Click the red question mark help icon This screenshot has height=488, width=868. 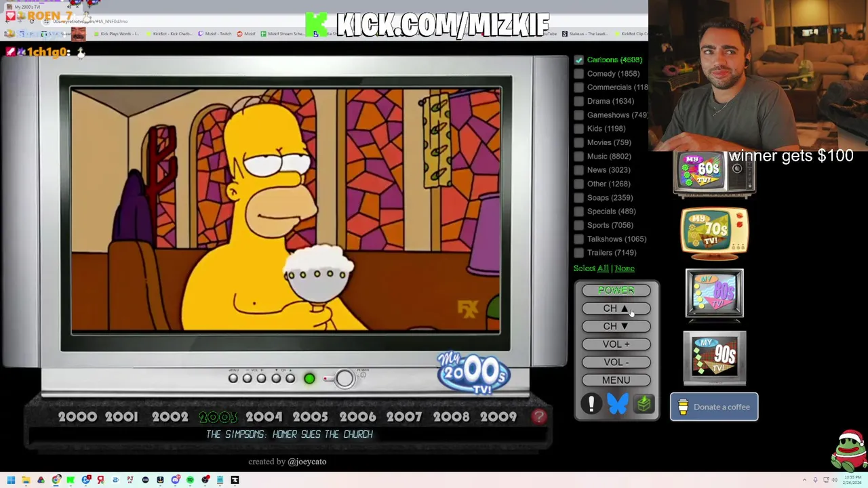538,417
